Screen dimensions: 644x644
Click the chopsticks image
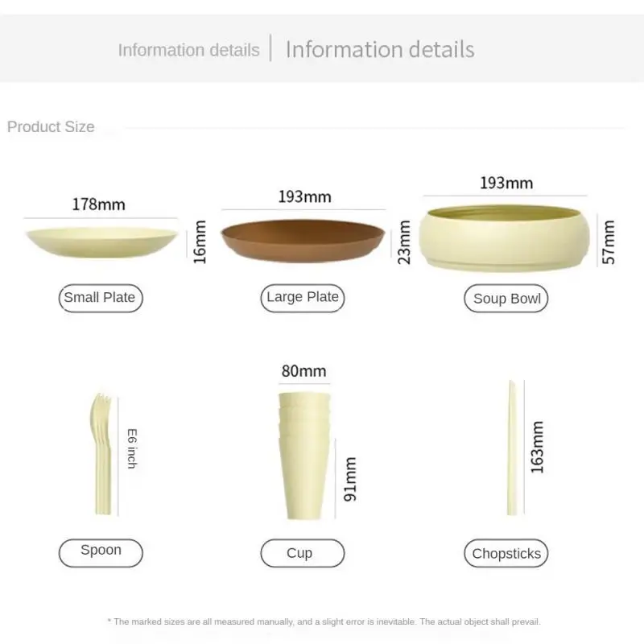pos(511,448)
